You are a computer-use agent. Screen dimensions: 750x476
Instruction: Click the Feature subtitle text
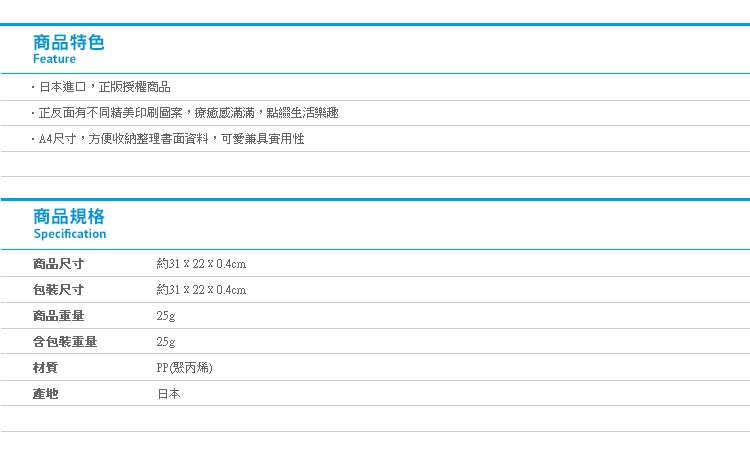pos(54,59)
